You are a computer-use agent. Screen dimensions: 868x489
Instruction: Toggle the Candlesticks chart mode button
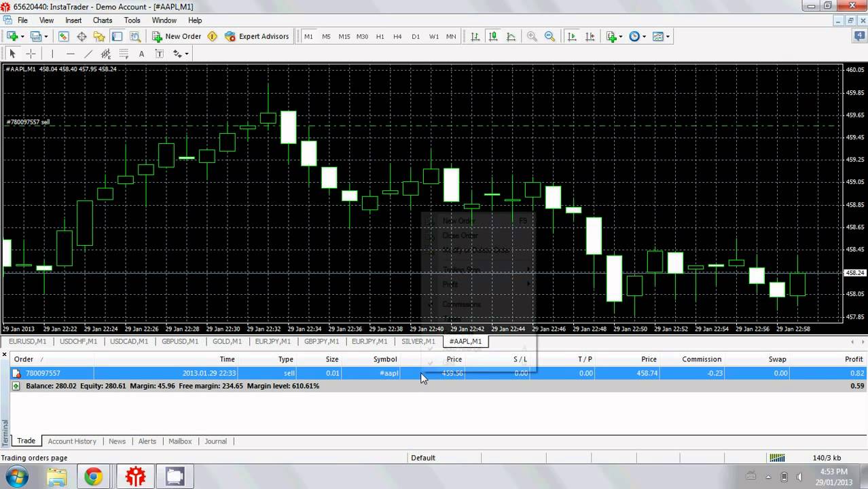point(493,37)
